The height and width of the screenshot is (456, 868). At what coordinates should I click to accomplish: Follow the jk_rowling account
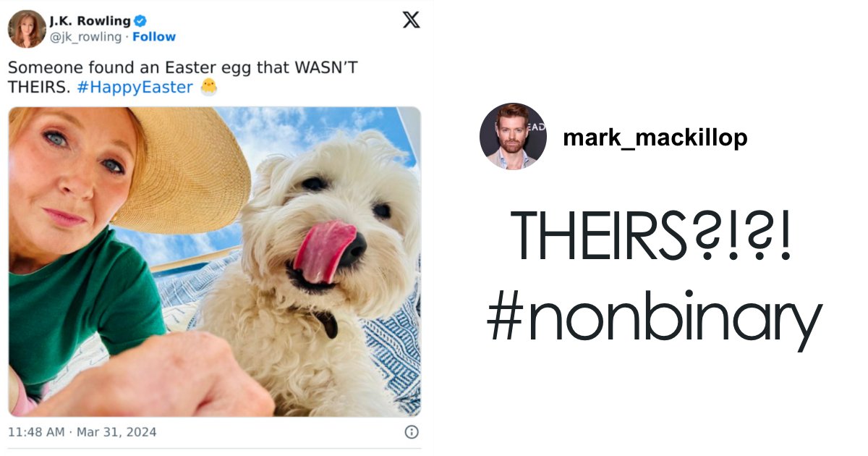[x=154, y=37]
